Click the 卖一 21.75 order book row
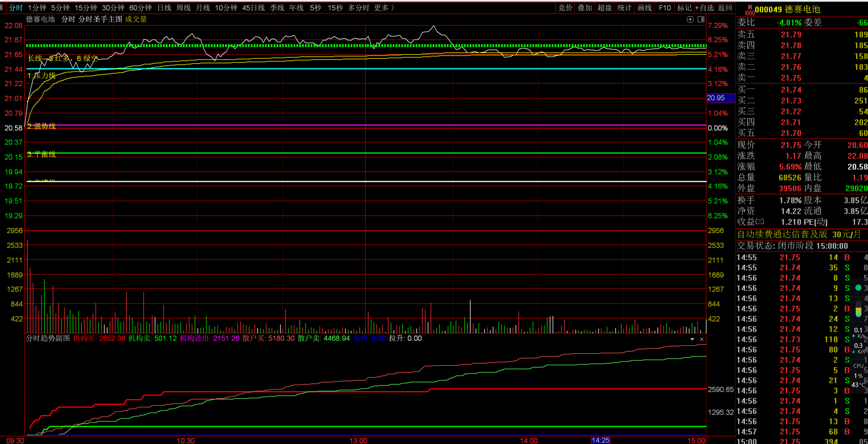The image size is (868, 444). [x=802, y=78]
